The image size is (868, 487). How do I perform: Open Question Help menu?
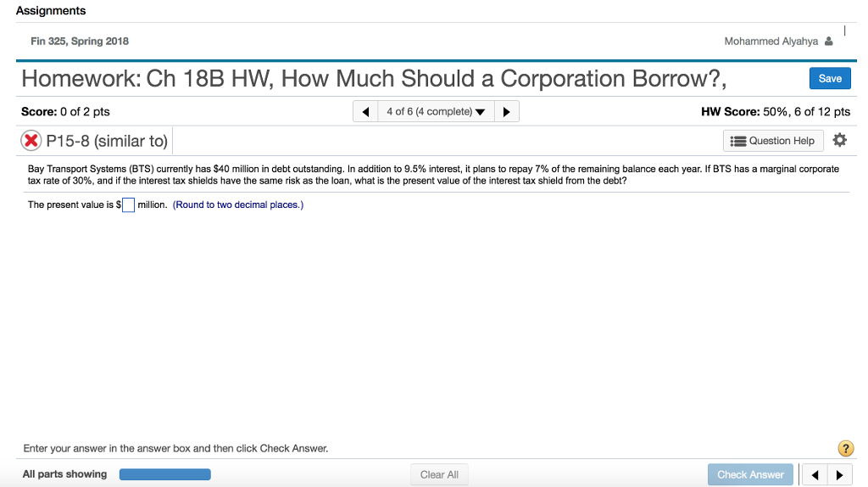click(x=773, y=141)
